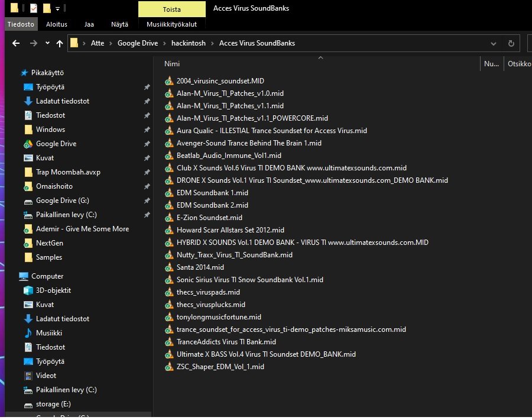Open pinned Paikallinen levy (C:) in sidebar

[x=66, y=215]
